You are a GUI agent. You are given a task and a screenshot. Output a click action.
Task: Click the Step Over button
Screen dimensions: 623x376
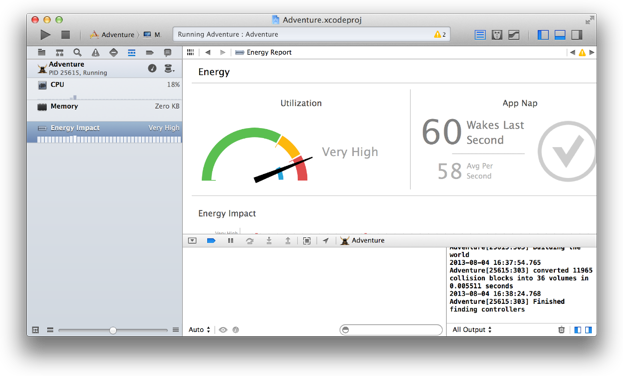[x=250, y=240]
